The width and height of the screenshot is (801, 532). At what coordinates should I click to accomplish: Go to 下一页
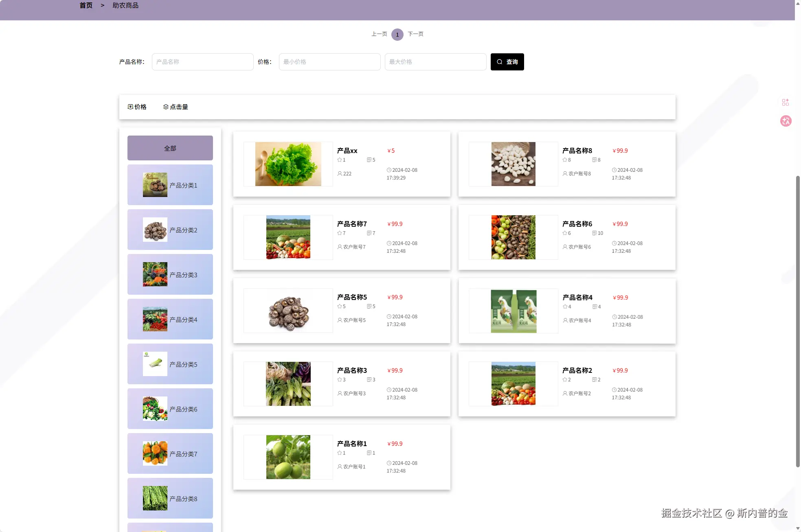(415, 34)
